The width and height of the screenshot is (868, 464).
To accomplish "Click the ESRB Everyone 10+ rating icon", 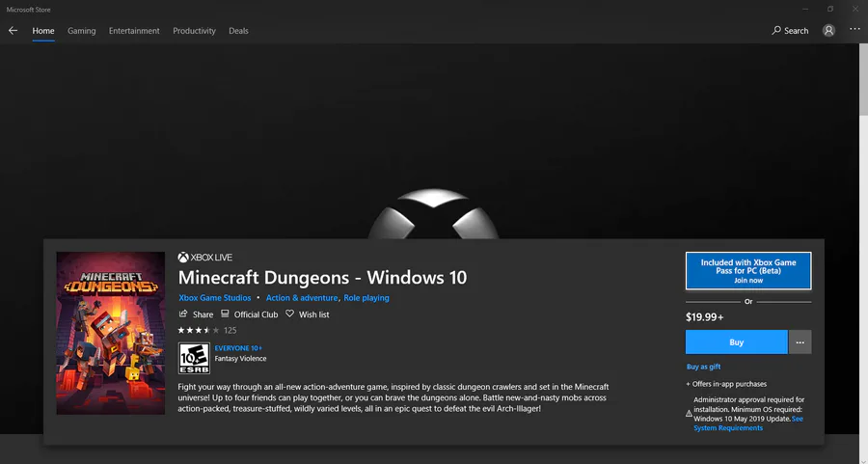I will click(194, 358).
